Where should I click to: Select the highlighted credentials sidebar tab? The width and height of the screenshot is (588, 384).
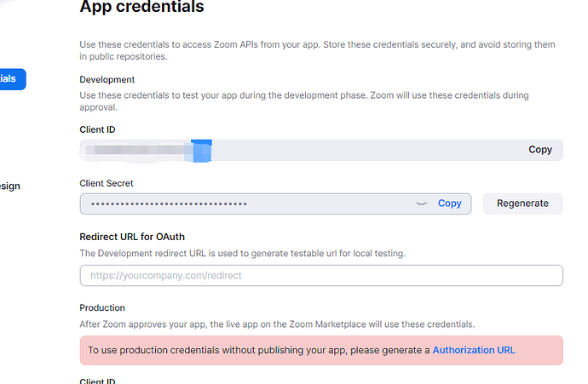point(12,78)
